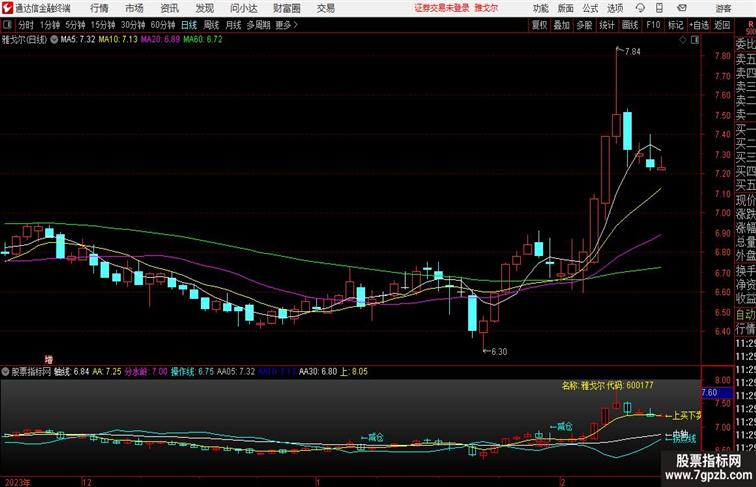Select the 日线 daily tab
756x487 pixels.
tap(189, 25)
